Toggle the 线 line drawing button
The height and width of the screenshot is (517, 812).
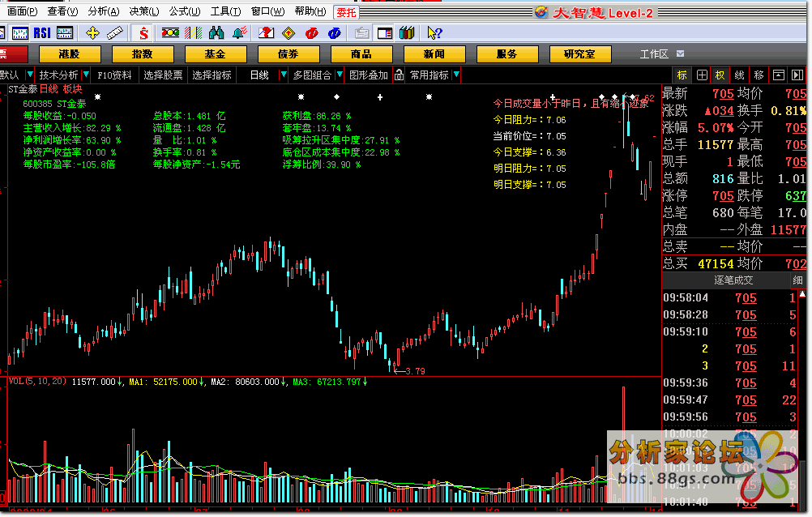click(x=740, y=75)
